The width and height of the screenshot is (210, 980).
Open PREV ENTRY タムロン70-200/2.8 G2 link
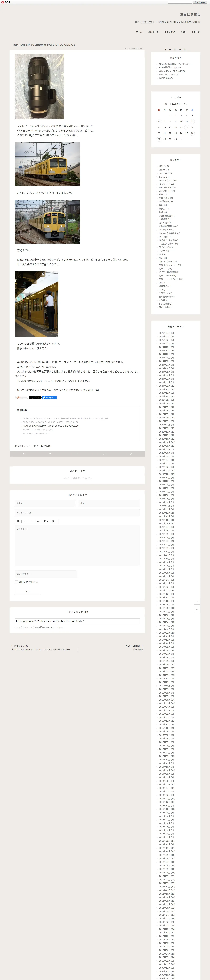[x=41, y=649]
